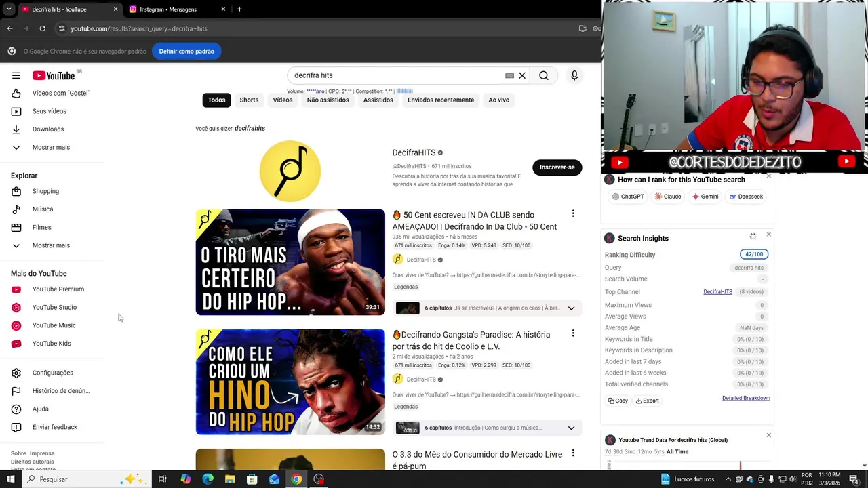Select 12mo range in trend data
The image size is (868, 488).
click(645, 452)
